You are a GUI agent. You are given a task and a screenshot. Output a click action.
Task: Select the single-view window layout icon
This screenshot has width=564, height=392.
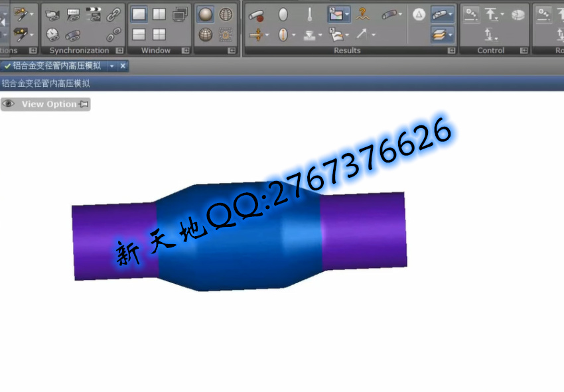139,14
